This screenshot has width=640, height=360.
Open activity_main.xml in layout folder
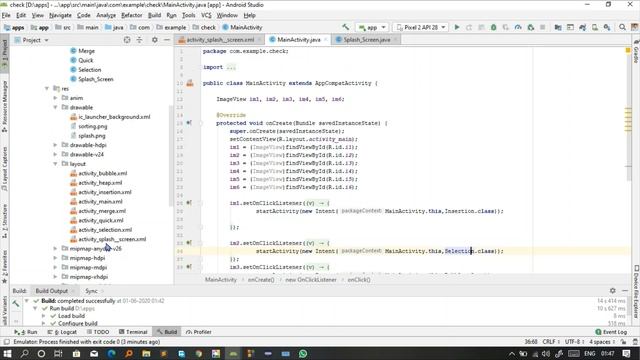(100, 202)
